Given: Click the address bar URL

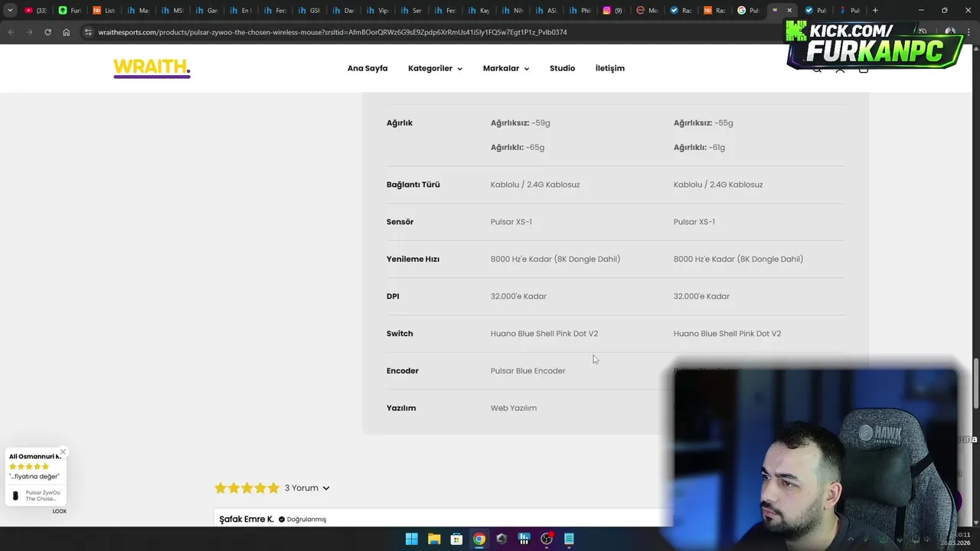Looking at the screenshot, I should click(332, 32).
